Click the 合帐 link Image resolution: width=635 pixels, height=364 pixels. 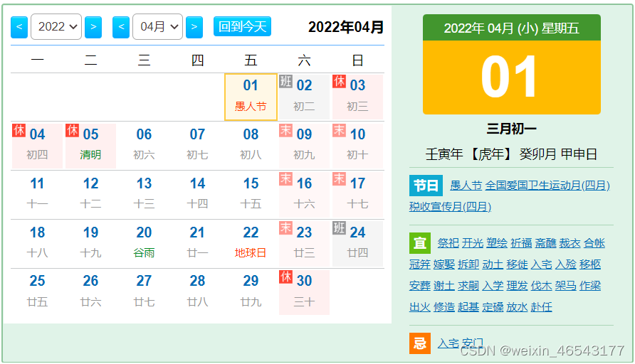[x=594, y=243]
